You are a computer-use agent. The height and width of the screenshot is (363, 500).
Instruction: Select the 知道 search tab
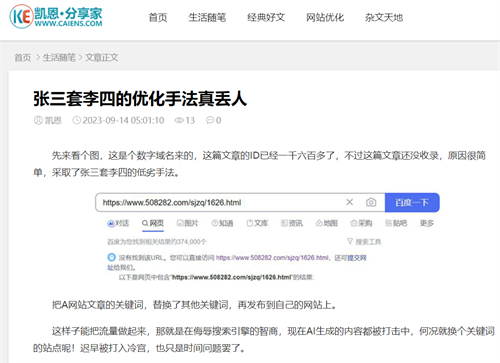point(222,223)
